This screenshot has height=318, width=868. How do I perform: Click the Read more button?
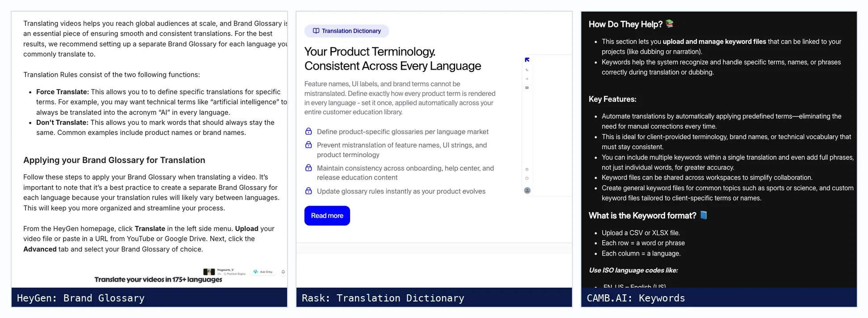327,216
